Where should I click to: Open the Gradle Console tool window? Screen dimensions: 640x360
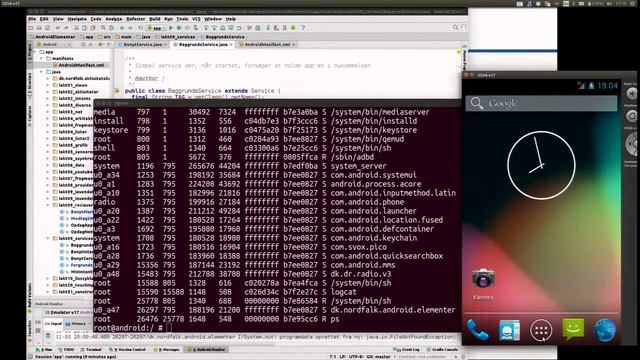(x=442, y=350)
